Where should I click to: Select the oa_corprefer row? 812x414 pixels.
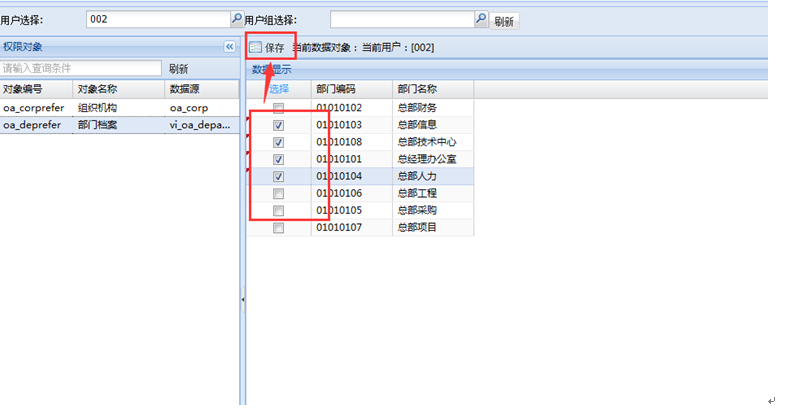click(120, 108)
